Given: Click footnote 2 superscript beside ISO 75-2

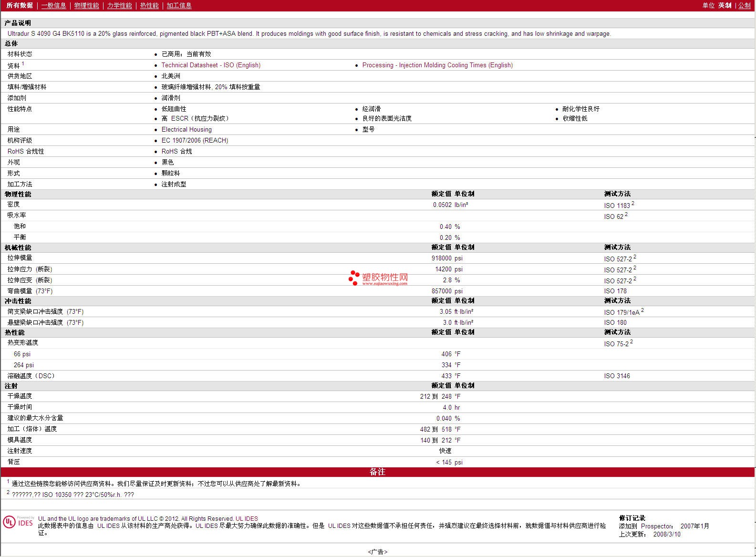Looking at the screenshot, I should point(632,342).
